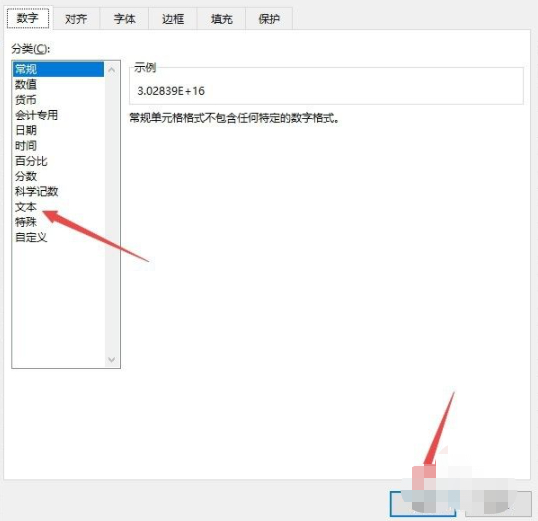The image size is (538, 521).
Task: Select the 自定义 category
Action: point(58,238)
